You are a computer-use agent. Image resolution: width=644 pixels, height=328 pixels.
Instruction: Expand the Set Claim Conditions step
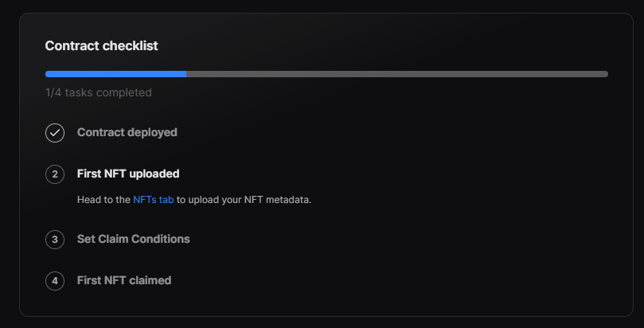(x=133, y=239)
